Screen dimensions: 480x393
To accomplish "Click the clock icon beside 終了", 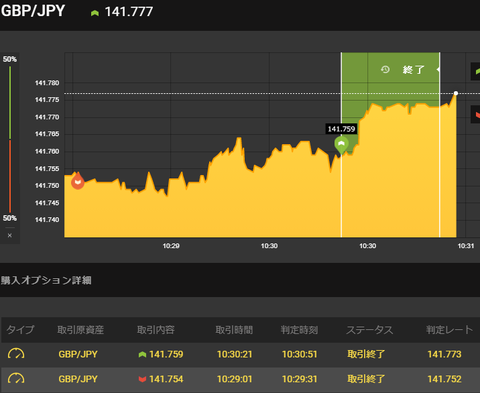I will pyautogui.click(x=385, y=70).
